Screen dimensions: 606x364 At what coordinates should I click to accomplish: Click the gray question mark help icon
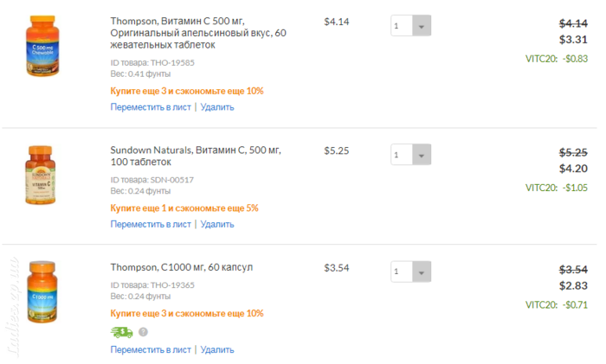(143, 332)
